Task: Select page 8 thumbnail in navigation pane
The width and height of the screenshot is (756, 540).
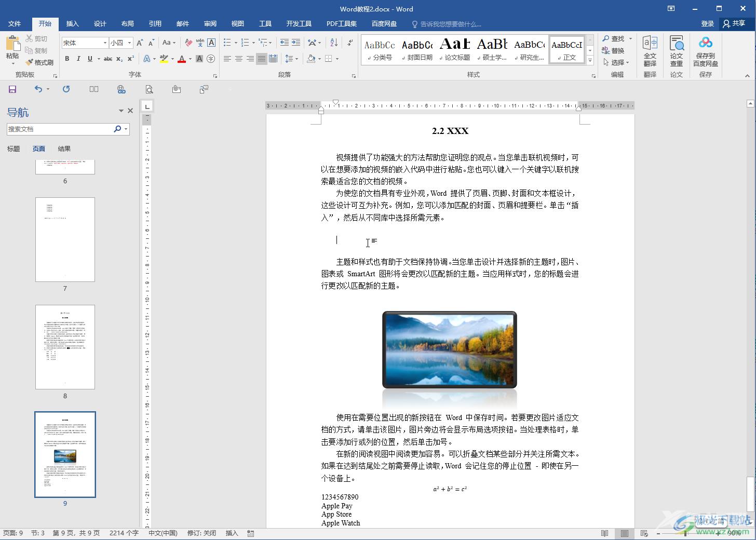Action: coord(65,347)
